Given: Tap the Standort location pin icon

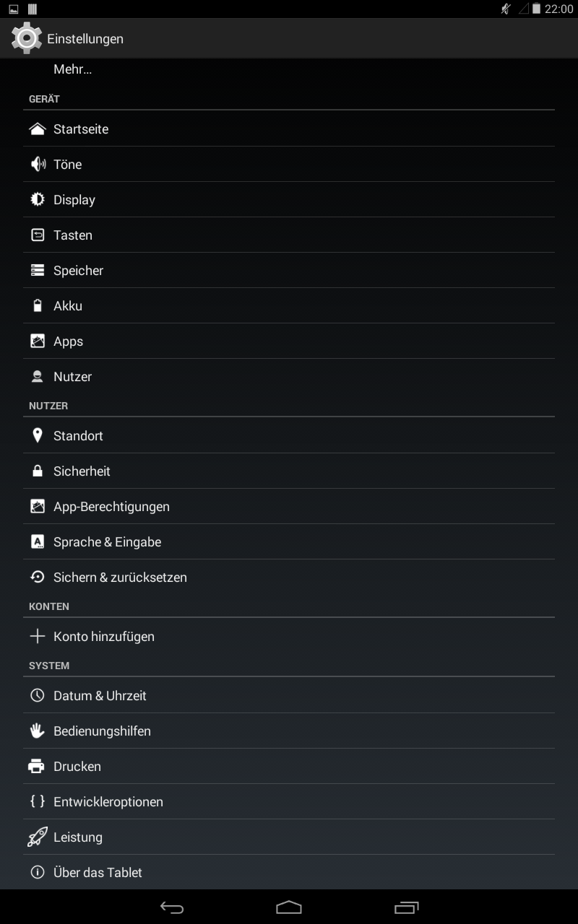Looking at the screenshot, I should click(x=38, y=436).
